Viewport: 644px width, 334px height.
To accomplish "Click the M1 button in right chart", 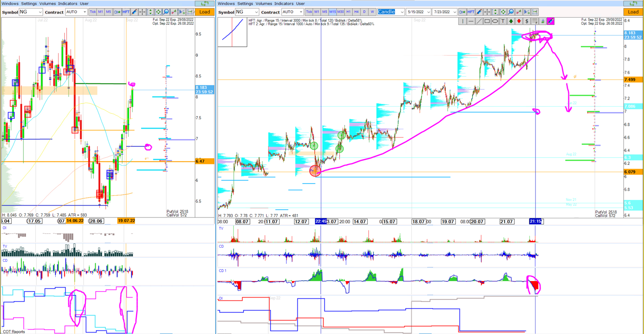I will [317, 12].
